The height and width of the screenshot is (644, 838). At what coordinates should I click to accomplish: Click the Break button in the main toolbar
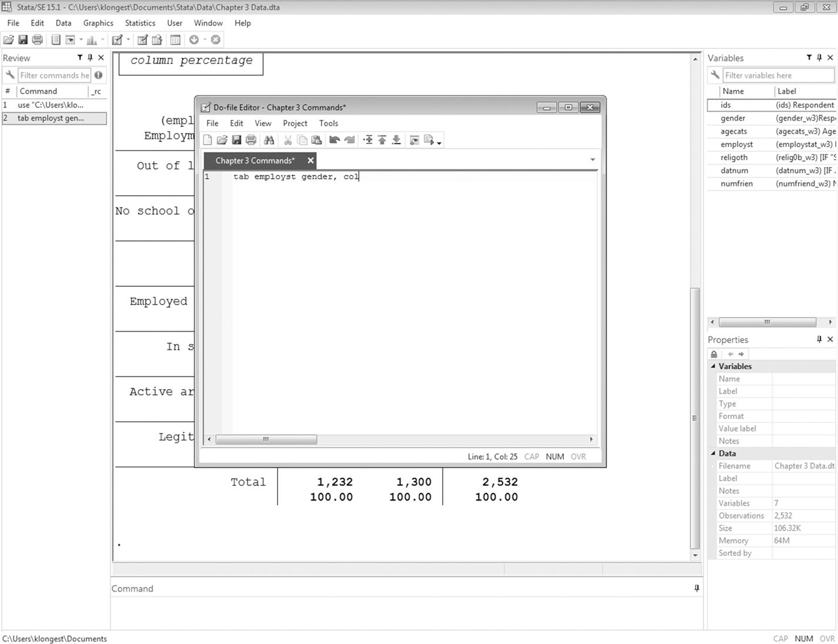click(x=216, y=40)
